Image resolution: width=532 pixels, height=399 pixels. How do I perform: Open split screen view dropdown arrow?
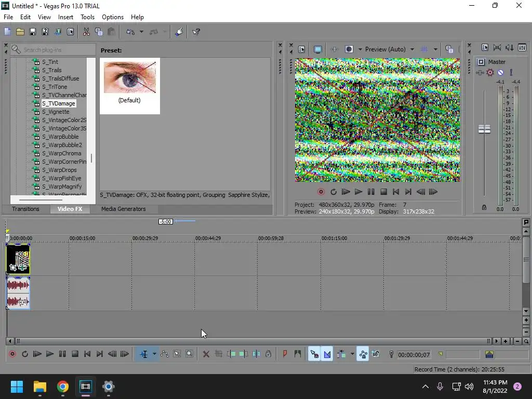click(360, 49)
